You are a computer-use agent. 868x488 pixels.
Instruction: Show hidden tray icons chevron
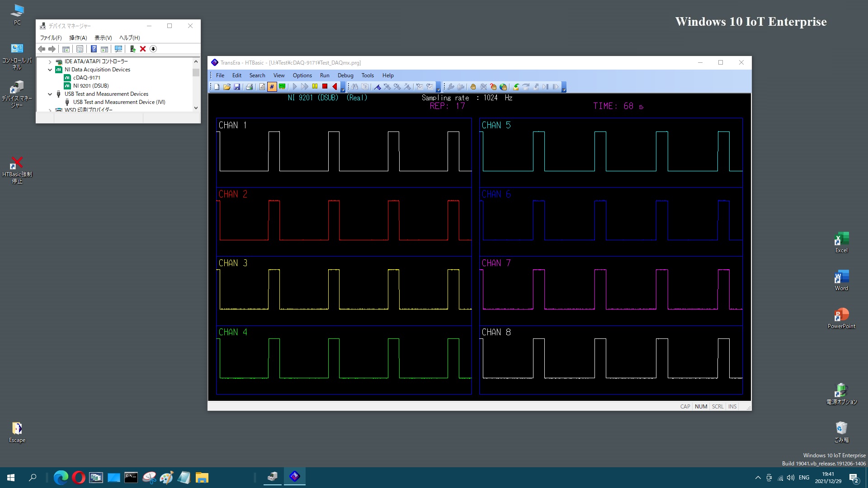[x=758, y=478]
